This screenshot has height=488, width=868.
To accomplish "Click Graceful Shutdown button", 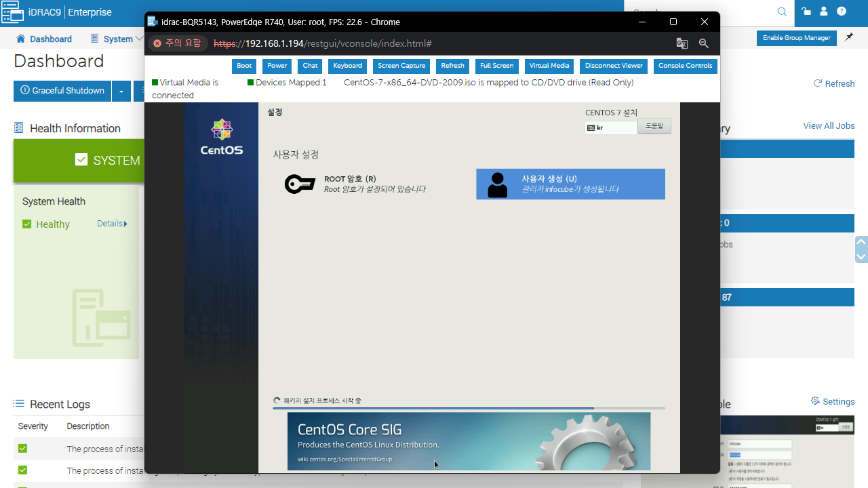I will click(x=62, y=91).
